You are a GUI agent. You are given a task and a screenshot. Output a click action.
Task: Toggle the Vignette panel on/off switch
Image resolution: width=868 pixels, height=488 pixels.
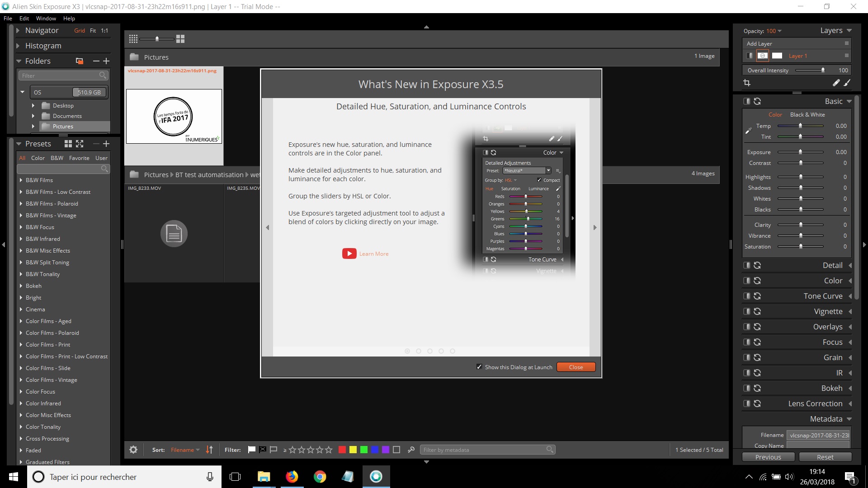pos(747,311)
